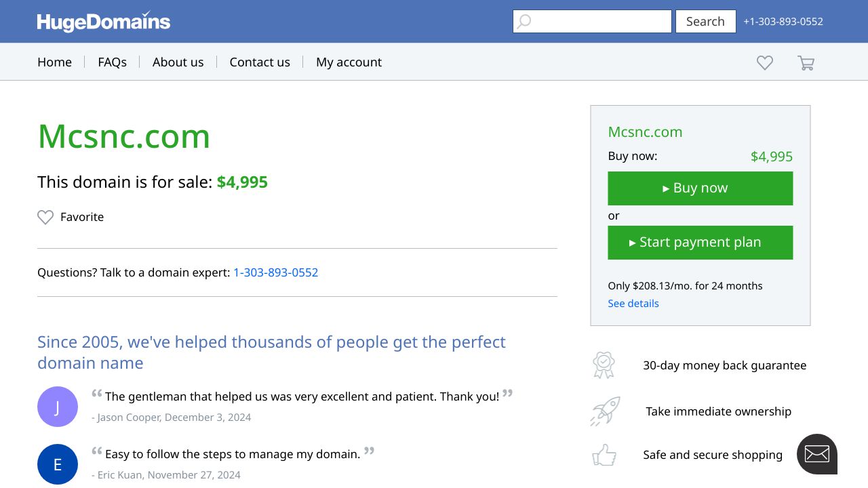Toggle Favorite heart for Mcsnc.com
Image resolution: width=868 pixels, height=488 pixels.
(45, 218)
